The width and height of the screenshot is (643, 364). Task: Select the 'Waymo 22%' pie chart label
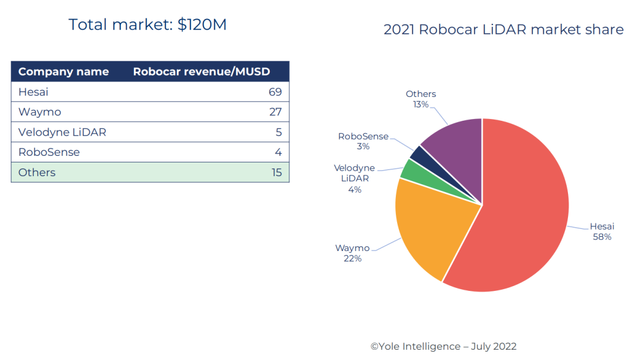coord(352,253)
